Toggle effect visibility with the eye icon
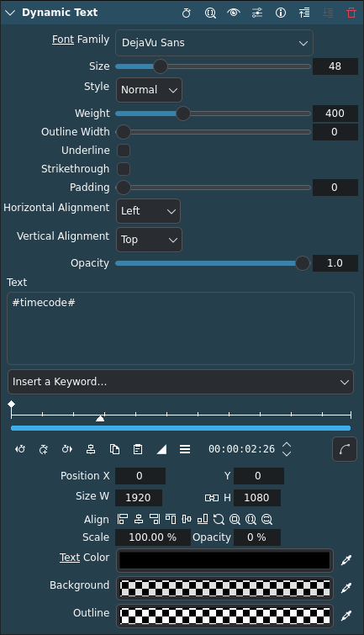Screen dimensions: 364x635 pos(234,13)
